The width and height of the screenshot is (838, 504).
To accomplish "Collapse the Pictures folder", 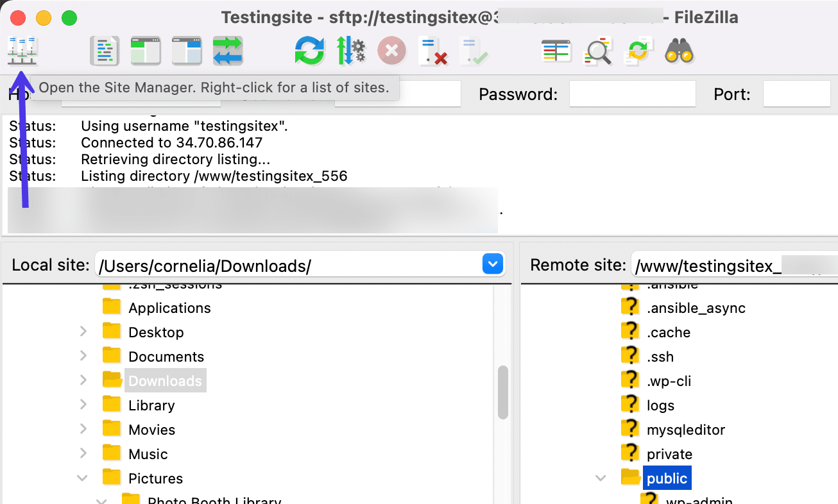I will pyautogui.click(x=83, y=478).
